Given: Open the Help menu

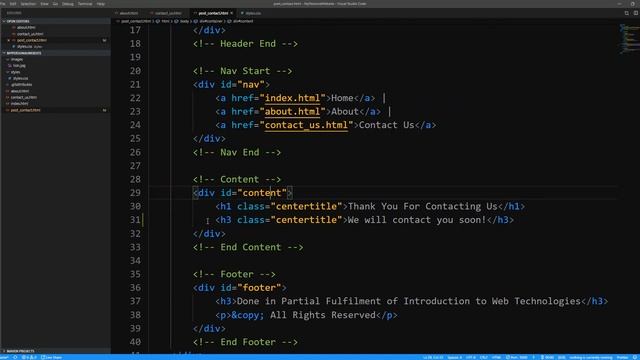Looking at the screenshot, I should [101, 4].
